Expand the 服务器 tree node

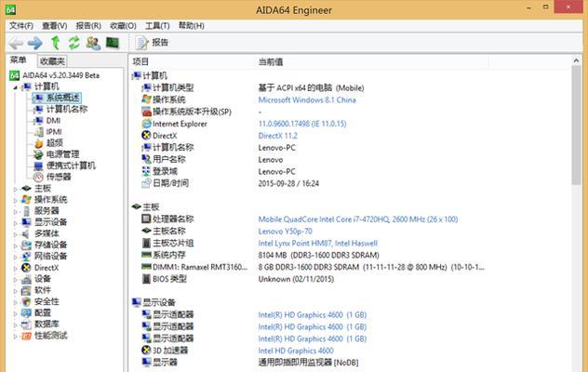(x=16, y=211)
